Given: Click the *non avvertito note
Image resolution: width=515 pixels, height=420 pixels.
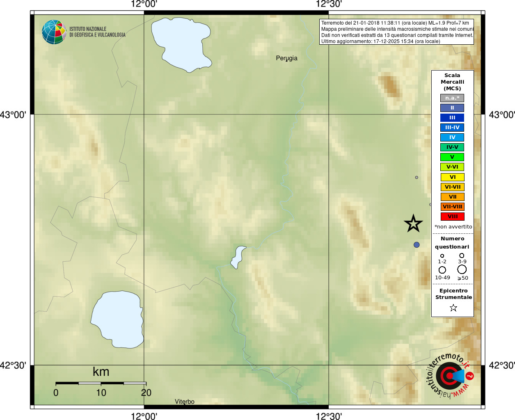Looking at the screenshot, I should [453, 227].
